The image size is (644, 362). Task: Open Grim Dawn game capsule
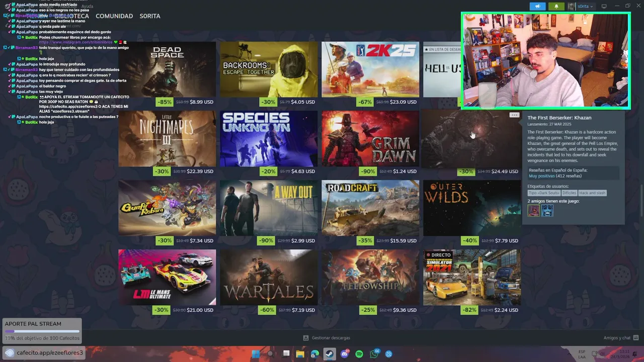[370, 139]
